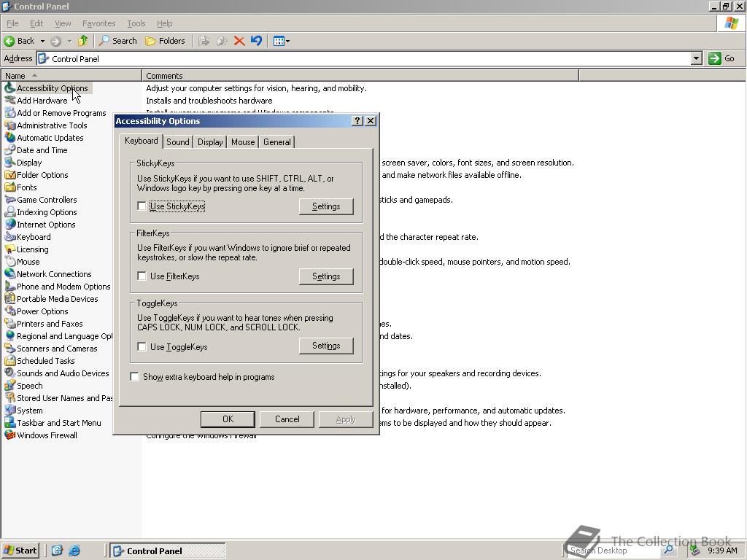Click the Comments column header

[x=360, y=75]
